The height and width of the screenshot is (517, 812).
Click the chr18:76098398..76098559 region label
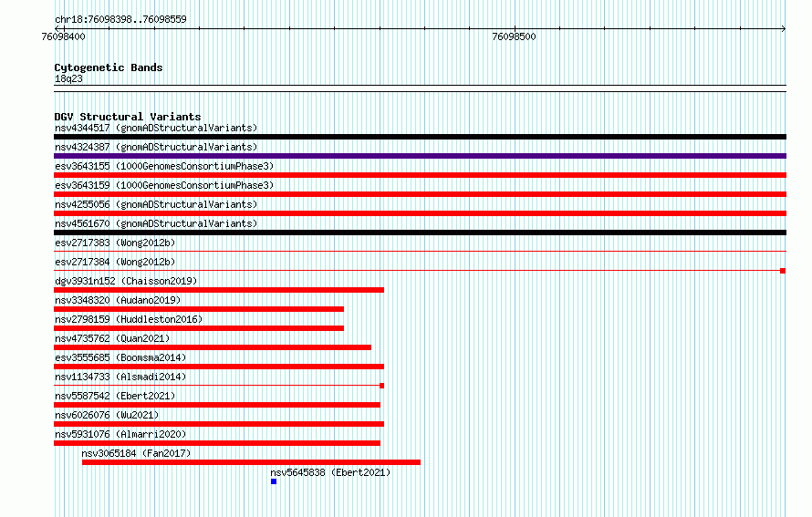120,19
